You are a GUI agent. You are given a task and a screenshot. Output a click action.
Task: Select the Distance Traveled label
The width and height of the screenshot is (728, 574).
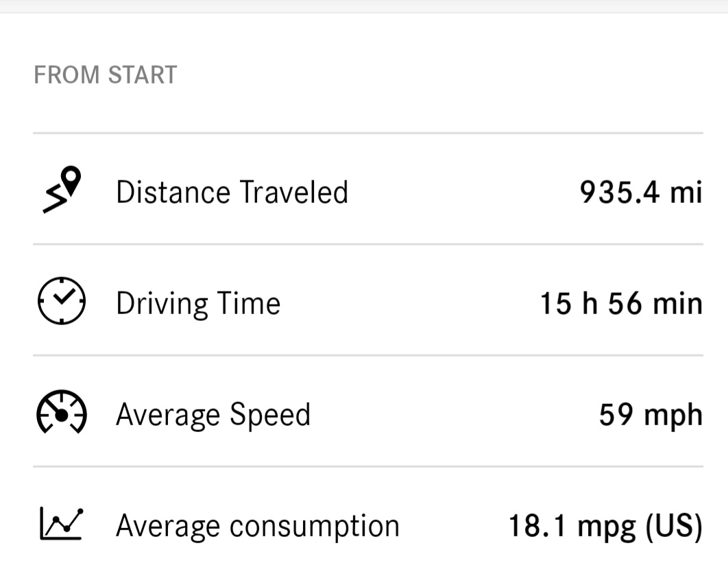pyautogui.click(x=232, y=192)
